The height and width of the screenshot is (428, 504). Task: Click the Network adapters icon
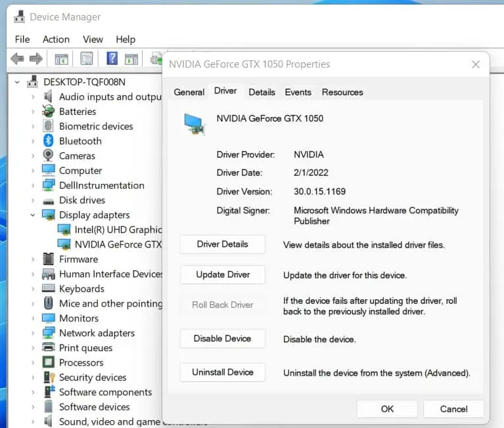point(48,333)
